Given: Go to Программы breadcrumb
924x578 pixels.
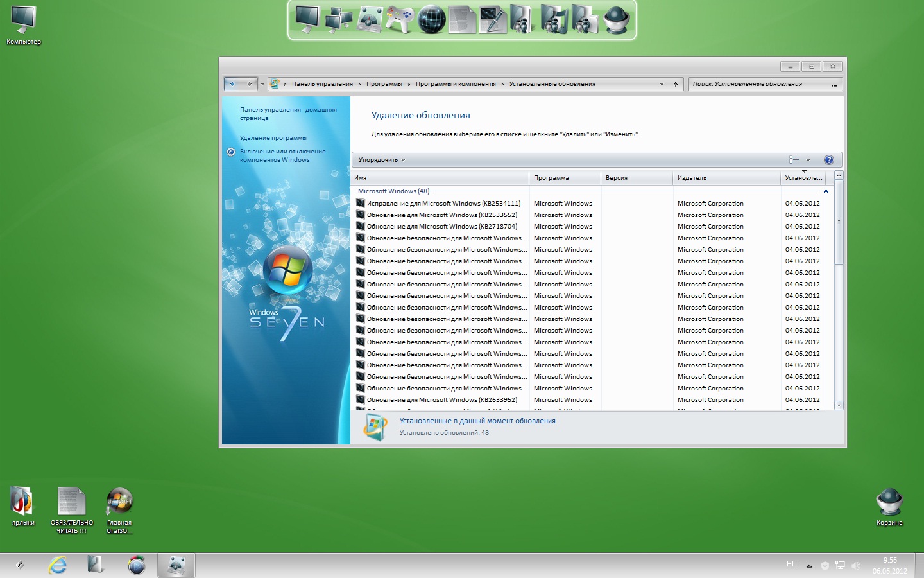Looking at the screenshot, I should point(384,84).
